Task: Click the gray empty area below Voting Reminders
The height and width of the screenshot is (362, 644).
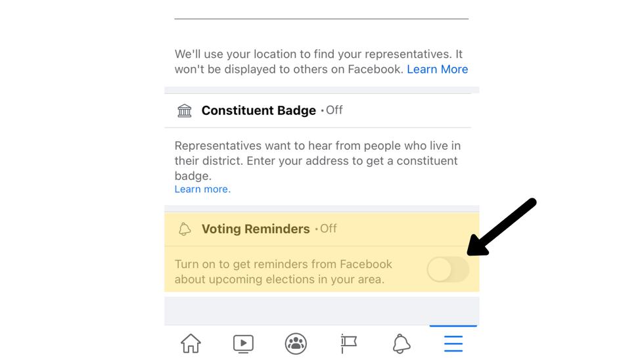Action: click(x=321, y=310)
